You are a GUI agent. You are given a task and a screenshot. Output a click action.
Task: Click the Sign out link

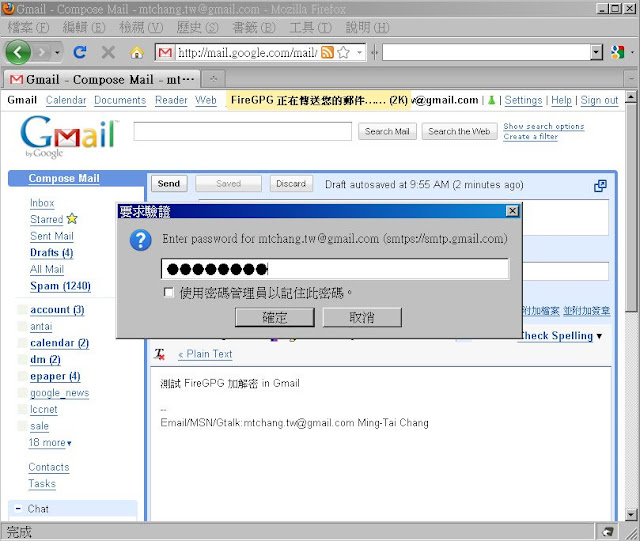[x=599, y=100]
